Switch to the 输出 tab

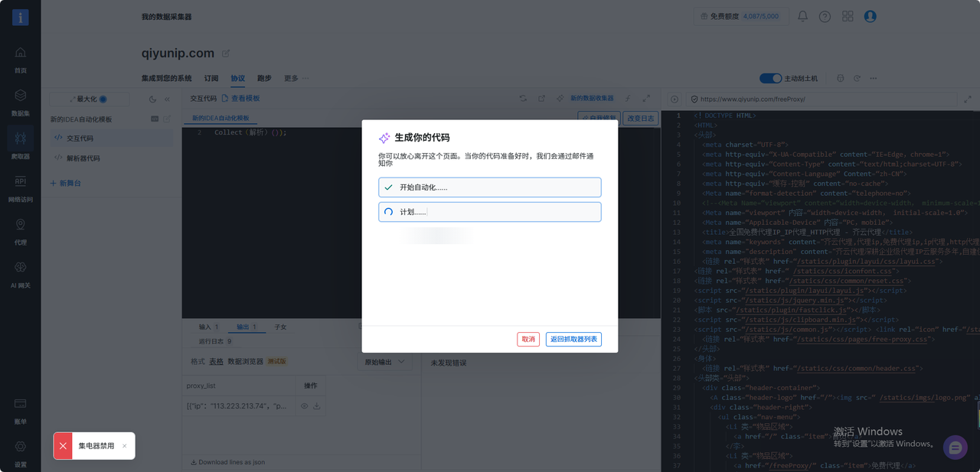point(247,327)
